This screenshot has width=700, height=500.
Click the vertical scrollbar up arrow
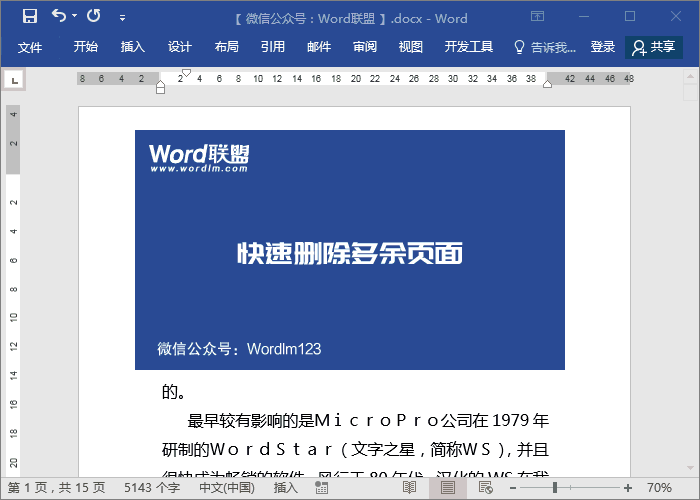(690, 77)
